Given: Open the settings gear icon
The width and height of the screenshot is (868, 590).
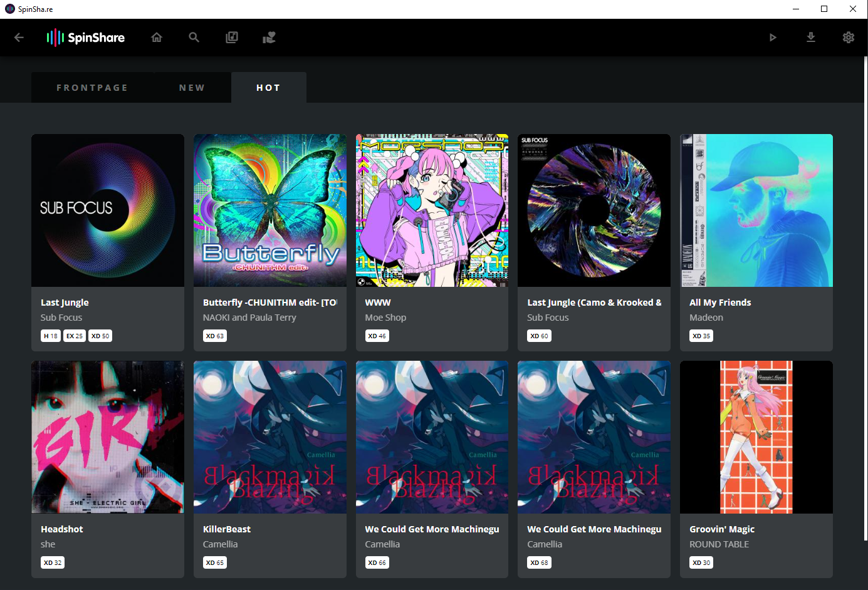Looking at the screenshot, I should (x=849, y=38).
